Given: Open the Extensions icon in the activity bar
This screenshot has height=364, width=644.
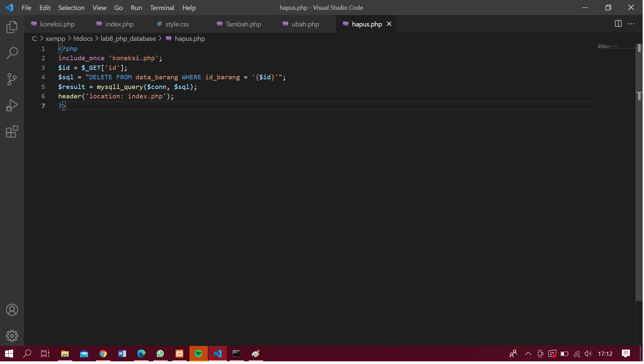Looking at the screenshot, I should click(12, 132).
